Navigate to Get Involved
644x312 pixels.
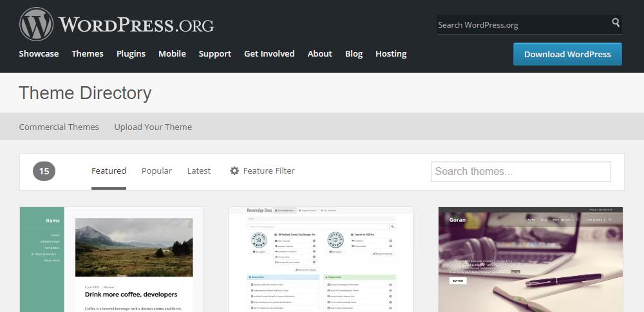tap(269, 54)
